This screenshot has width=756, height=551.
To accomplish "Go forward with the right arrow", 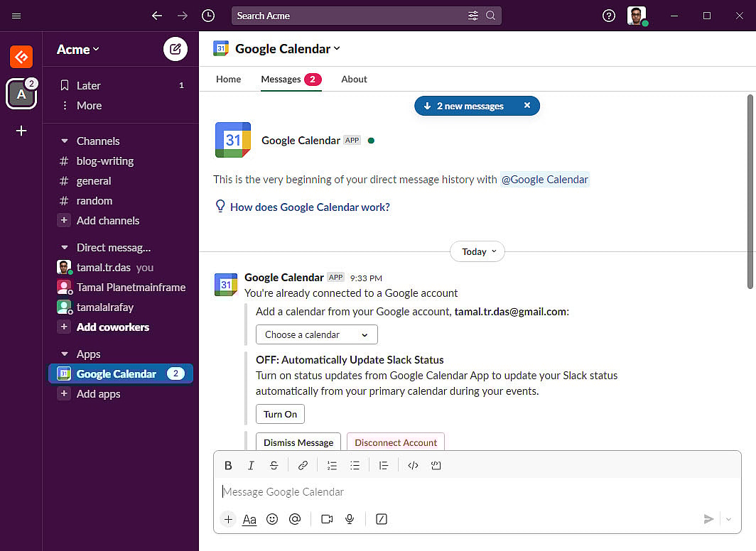I will tap(182, 16).
